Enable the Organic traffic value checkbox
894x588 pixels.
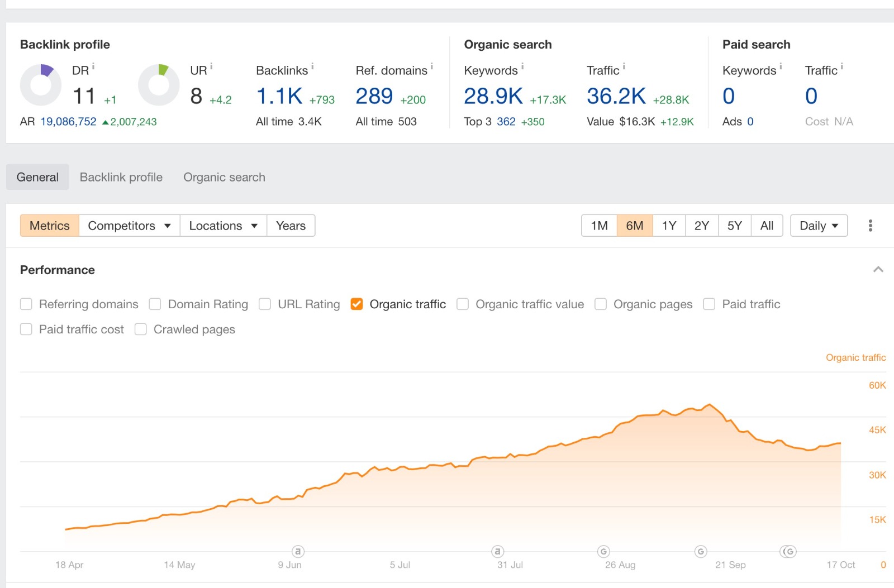tap(463, 304)
